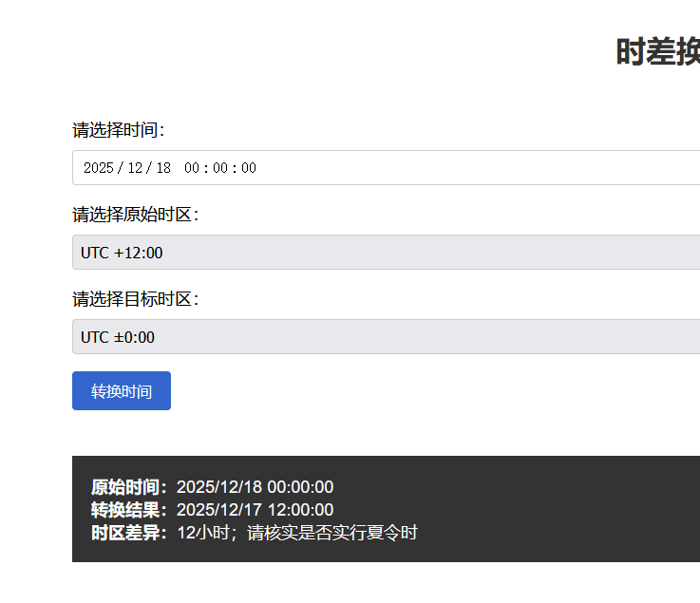Click the 12小时 timezone difference text
Image resolution: width=700 pixels, height=603 pixels.
pyautogui.click(x=203, y=533)
